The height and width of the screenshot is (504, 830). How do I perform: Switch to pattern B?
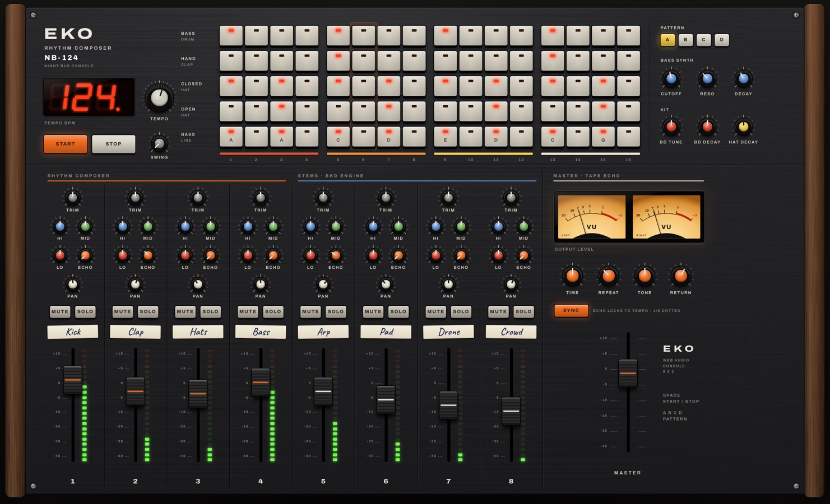[685, 40]
